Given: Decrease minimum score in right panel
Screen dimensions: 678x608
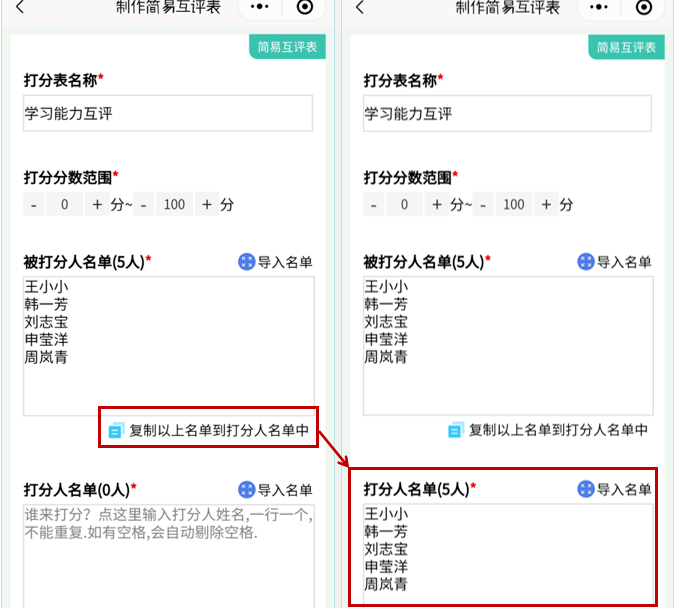Looking at the screenshot, I should pos(374,204).
